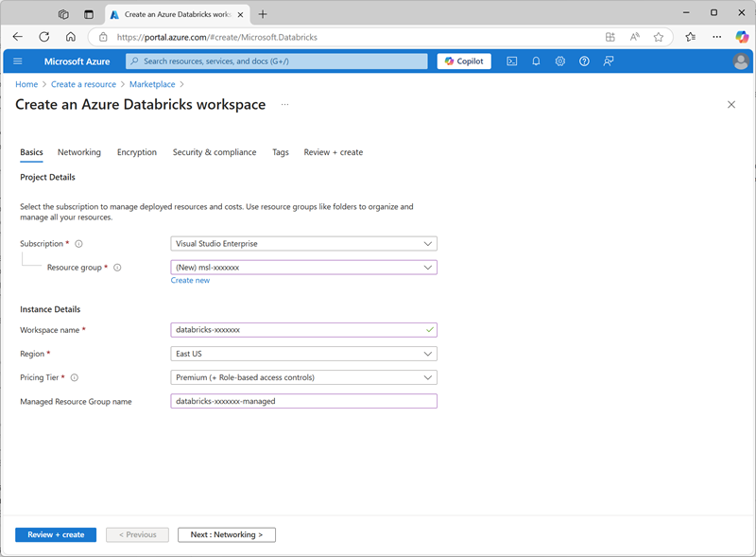Focus the Workspace name input field

pos(303,330)
